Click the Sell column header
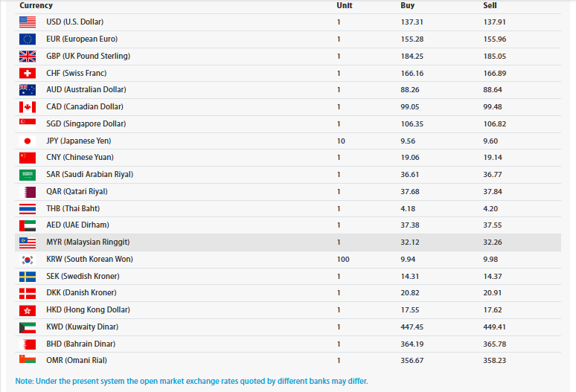Image resolution: width=576 pixels, height=392 pixels. click(490, 5)
